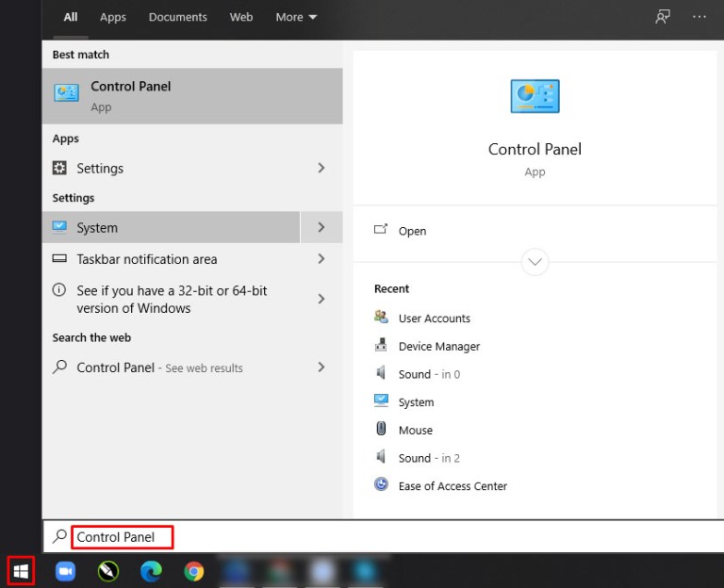Open the feedback icon in the header
Viewport: 724px width, 588px height.
pos(663,17)
